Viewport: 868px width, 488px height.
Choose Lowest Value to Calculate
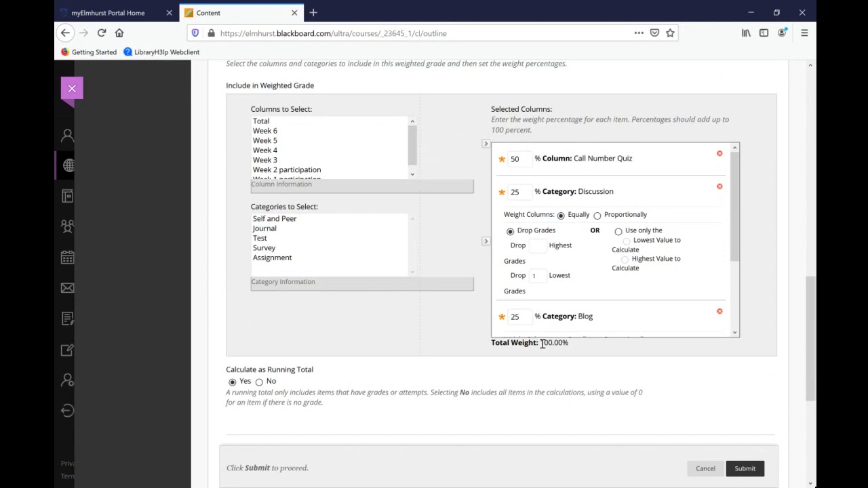(x=627, y=241)
